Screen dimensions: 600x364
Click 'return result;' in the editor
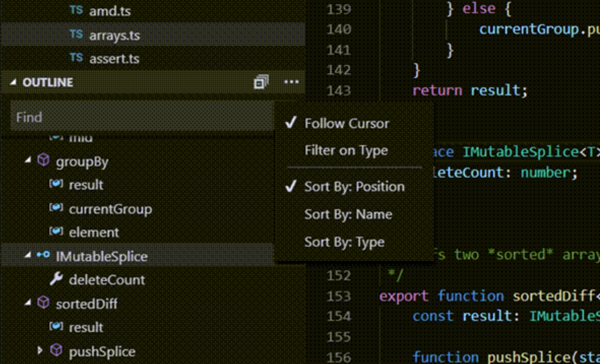pyautogui.click(x=470, y=90)
